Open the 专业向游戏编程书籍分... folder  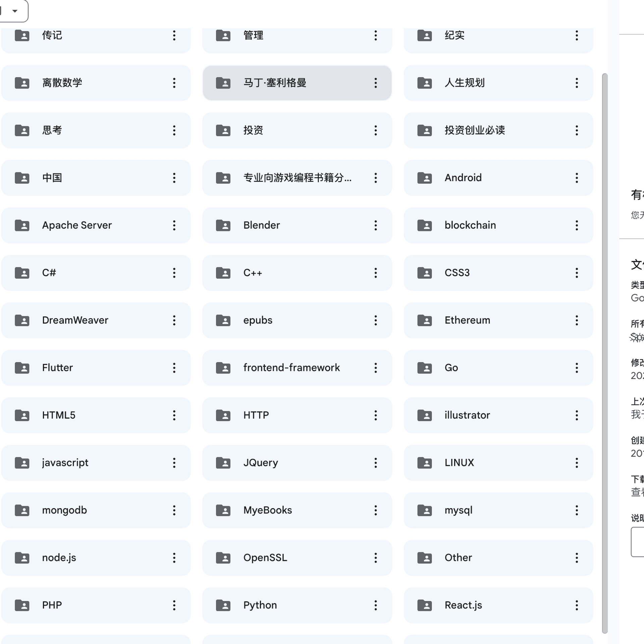click(298, 177)
